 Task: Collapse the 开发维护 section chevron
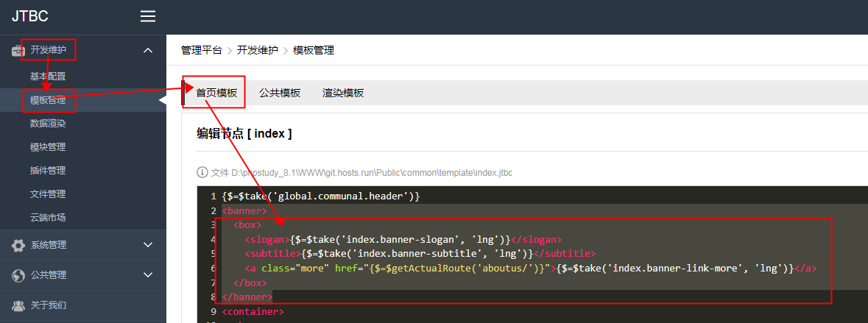tap(148, 50)
